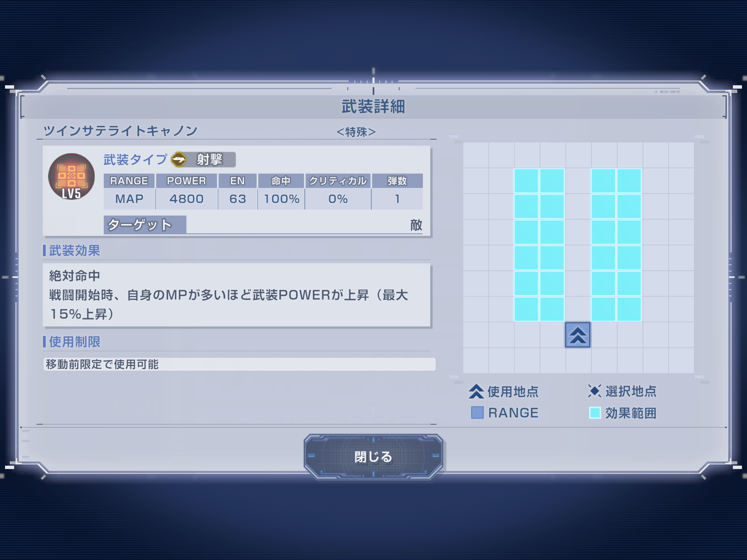747x560 pixels.
Task: Click the 使用地点 unit marker on grid
Action: [x=577, y=334]
